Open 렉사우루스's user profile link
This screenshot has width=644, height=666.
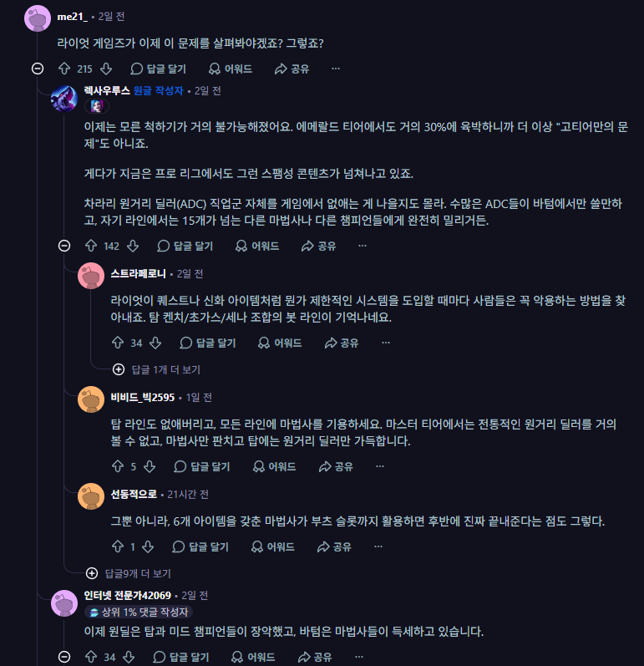[107, 90]
